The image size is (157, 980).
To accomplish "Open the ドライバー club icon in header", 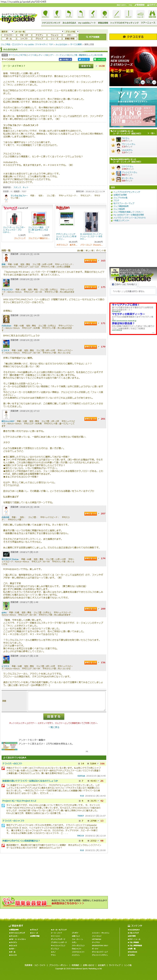I will coord(45,14).
